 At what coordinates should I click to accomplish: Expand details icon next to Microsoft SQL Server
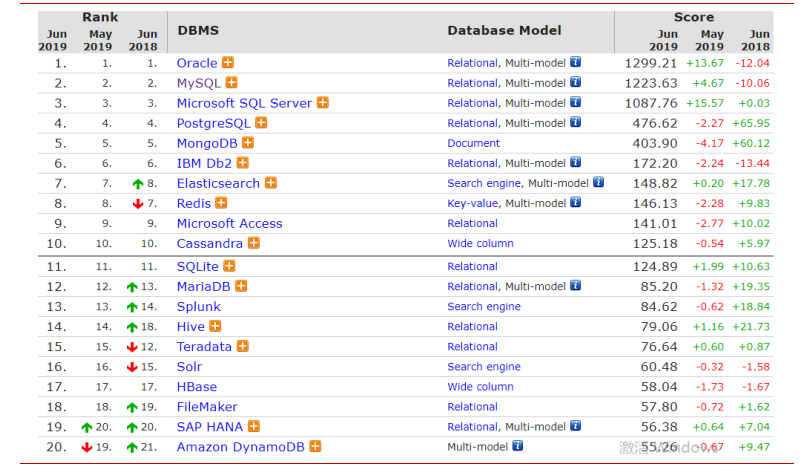[323, 102]
